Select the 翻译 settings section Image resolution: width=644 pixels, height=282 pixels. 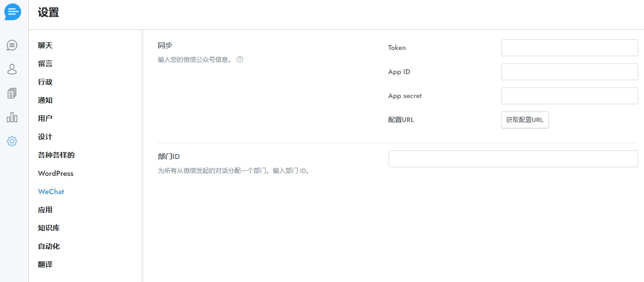tap(45, 264)
